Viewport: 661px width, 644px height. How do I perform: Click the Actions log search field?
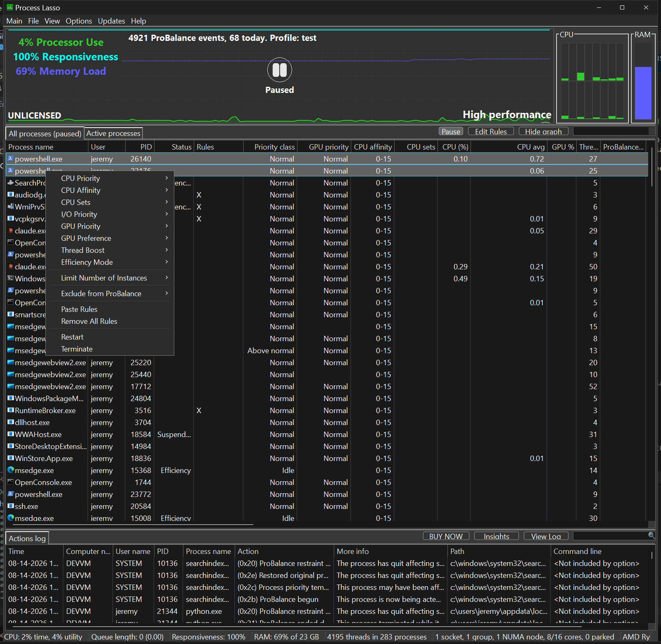point(611,536)
